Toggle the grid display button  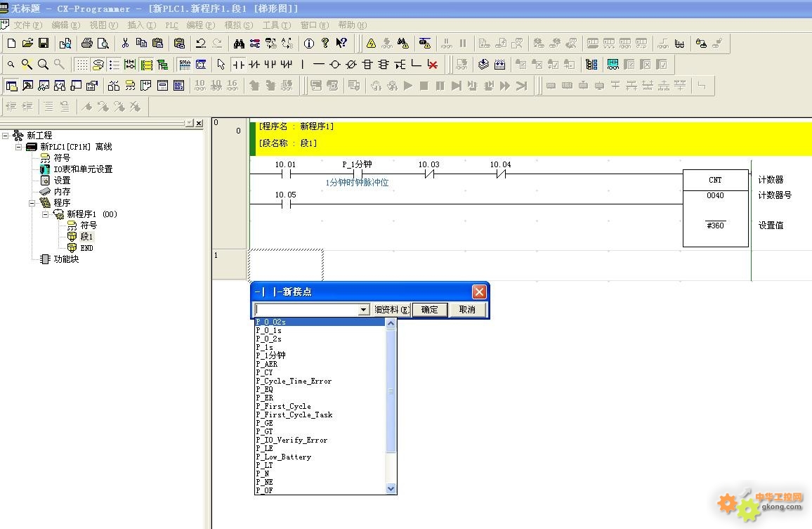click(81, 64)
